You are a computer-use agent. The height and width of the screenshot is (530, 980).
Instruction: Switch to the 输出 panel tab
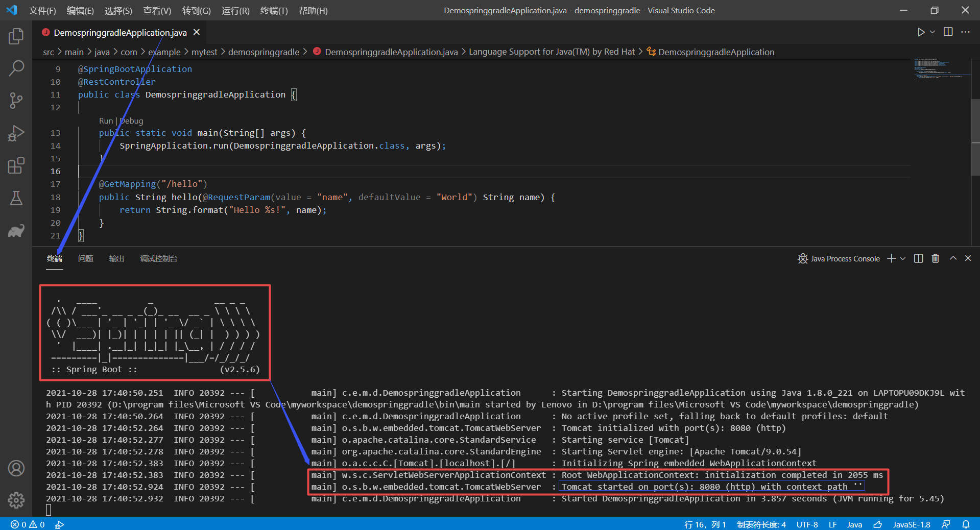[x=117, y=259]
